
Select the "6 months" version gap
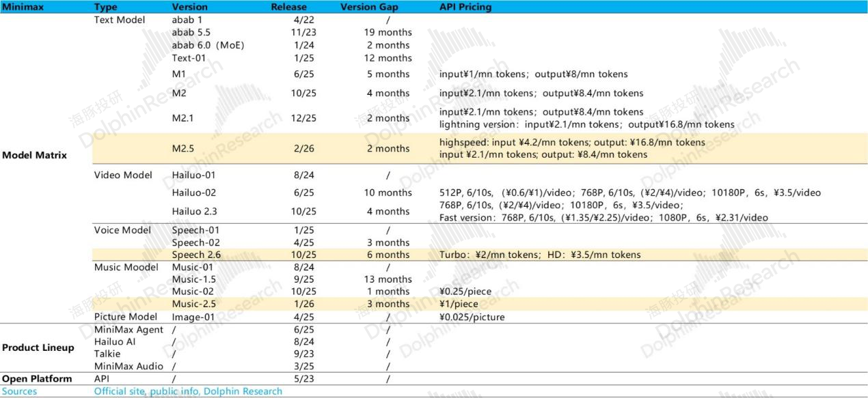pyautogui.click(x=388, y=255)
